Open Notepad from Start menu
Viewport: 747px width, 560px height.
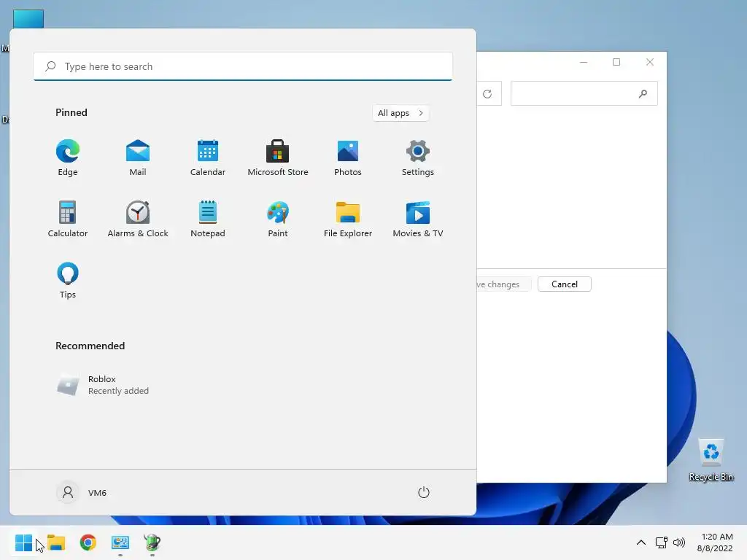[208, 219]
